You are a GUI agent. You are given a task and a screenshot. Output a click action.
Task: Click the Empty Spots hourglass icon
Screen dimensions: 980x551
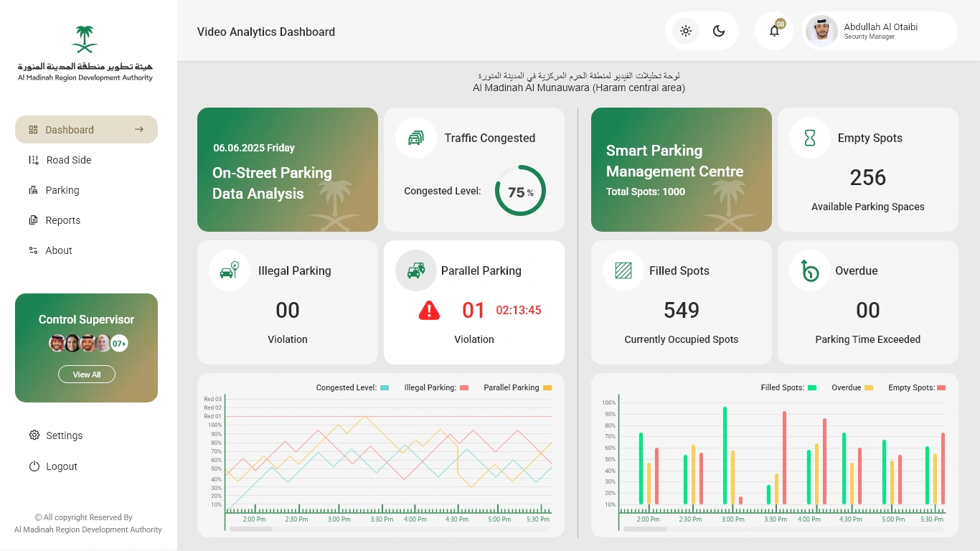click(810, 138)
